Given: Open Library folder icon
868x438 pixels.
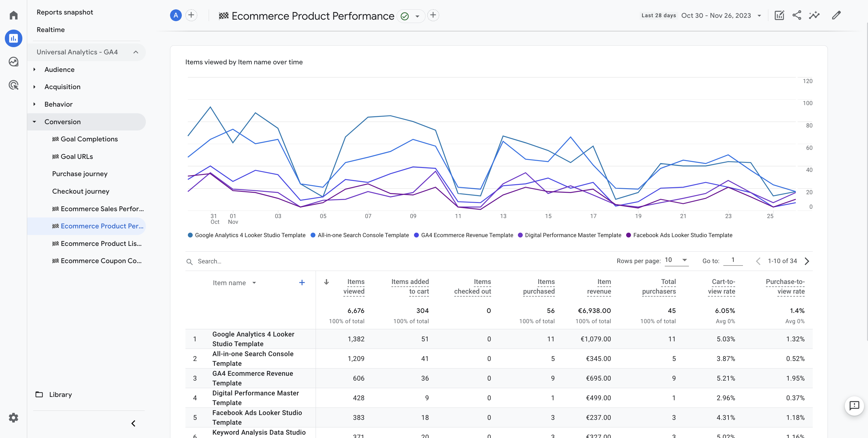Looking at the screenshot, I should (39, 395).
